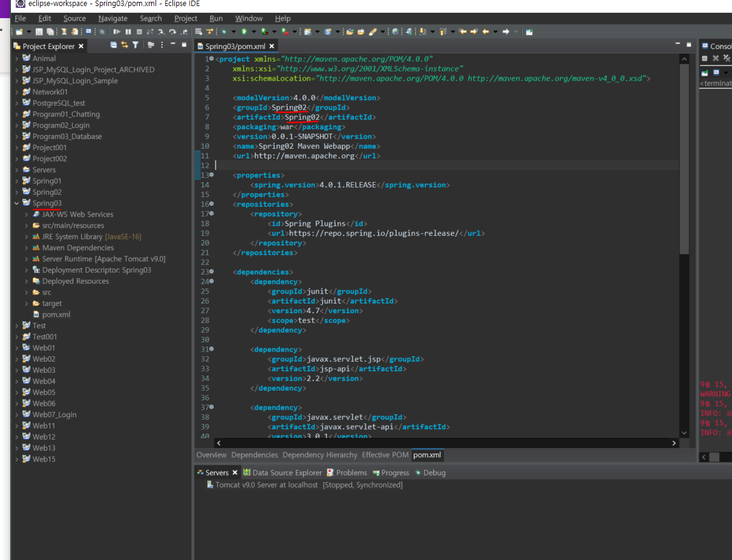This screenshot has height=560, width=732.
Task: Open the File menu
Action: tap(21, 18)
